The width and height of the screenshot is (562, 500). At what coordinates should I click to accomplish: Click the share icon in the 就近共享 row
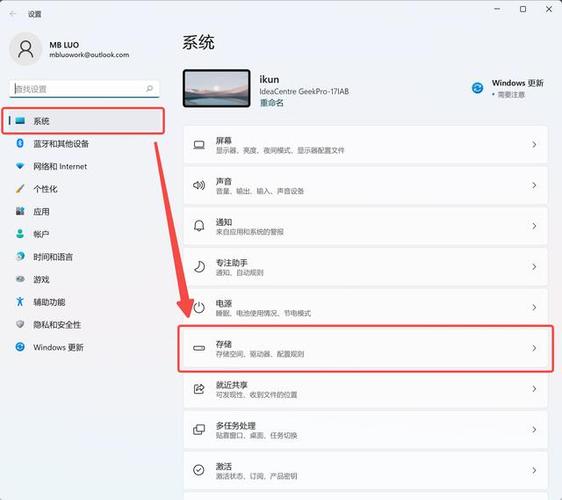[199, 389]
